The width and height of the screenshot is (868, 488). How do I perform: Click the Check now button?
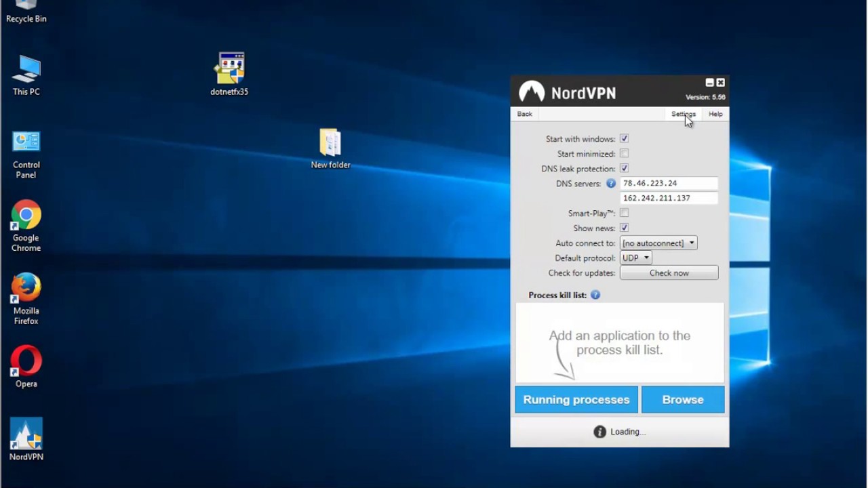pyautogui.click(x=669, y=273)
